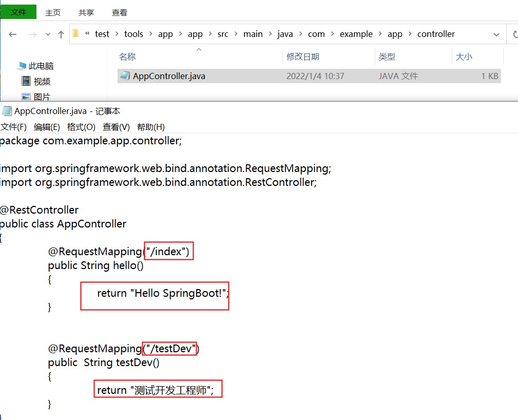Refresh the Explorer folder view

click(x=515, y=34)
